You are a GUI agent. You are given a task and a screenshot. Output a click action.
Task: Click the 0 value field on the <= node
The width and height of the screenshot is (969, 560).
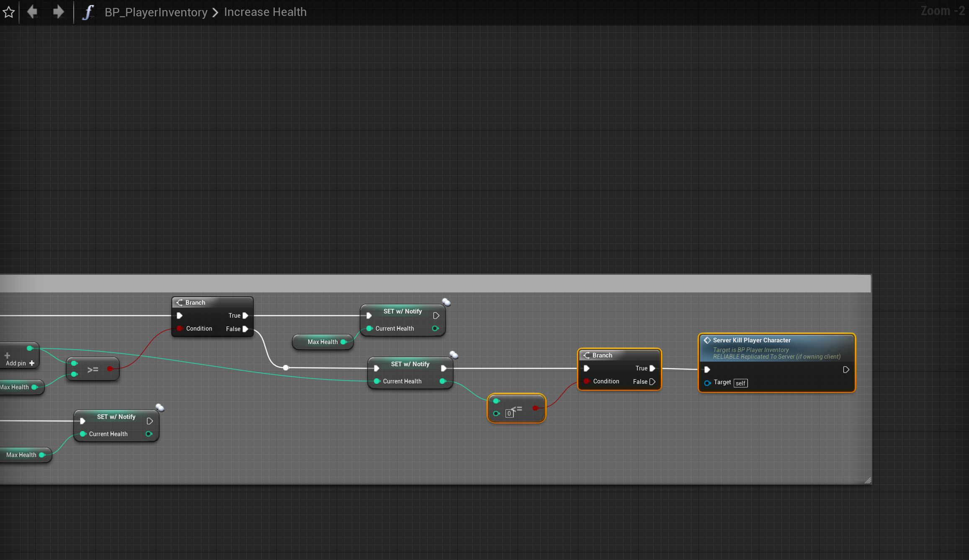[x=509, y=414]
